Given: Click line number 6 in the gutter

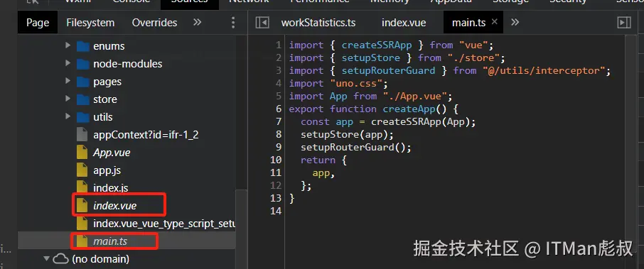Looking at the screenshot, I should pyautogui.click(x=279, y=109).
